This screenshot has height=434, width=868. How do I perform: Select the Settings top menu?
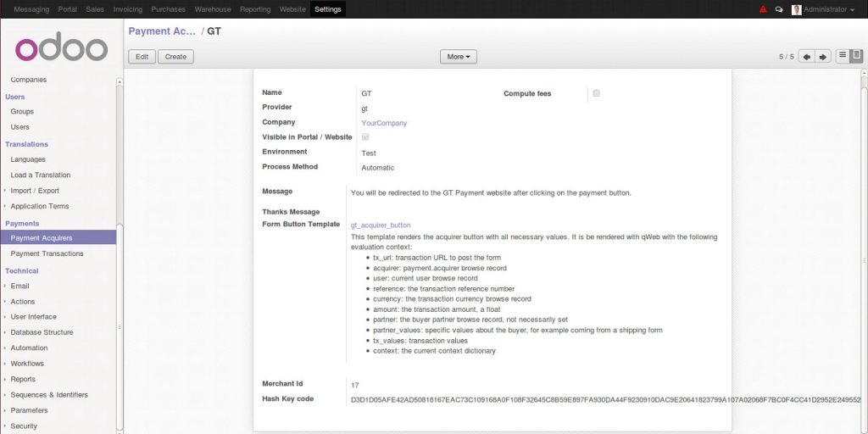coord(328,9)
